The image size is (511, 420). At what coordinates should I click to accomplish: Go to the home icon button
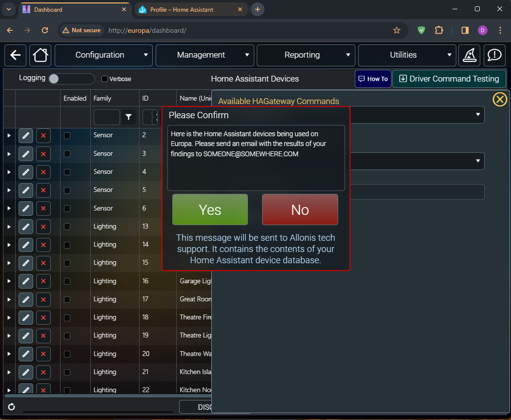pos(41,55)
